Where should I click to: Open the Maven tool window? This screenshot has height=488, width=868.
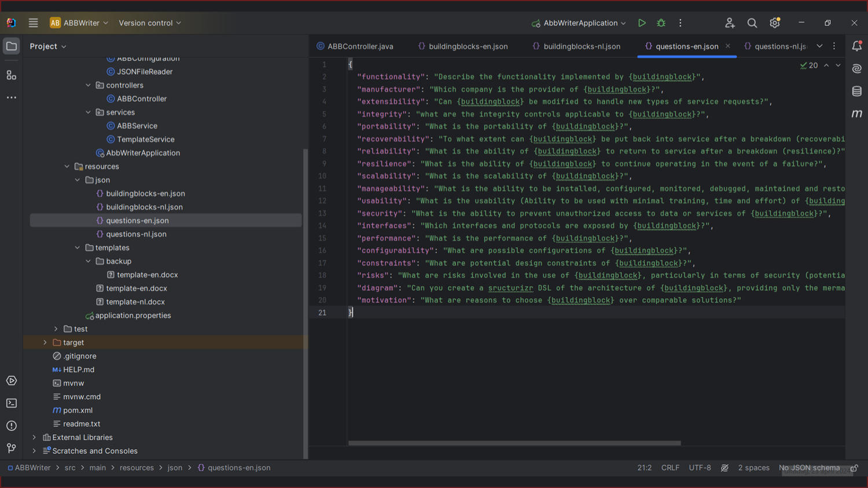(856, 114)
